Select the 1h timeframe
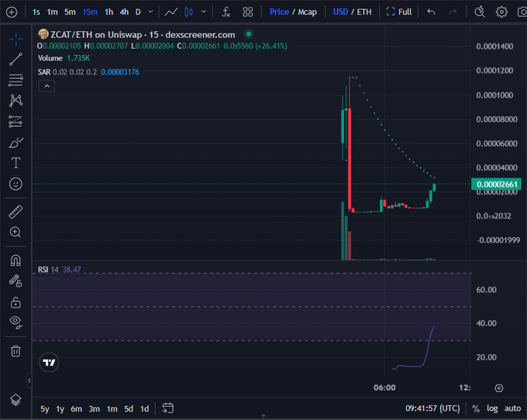This screenshot has height=420, width=527. 109,12
